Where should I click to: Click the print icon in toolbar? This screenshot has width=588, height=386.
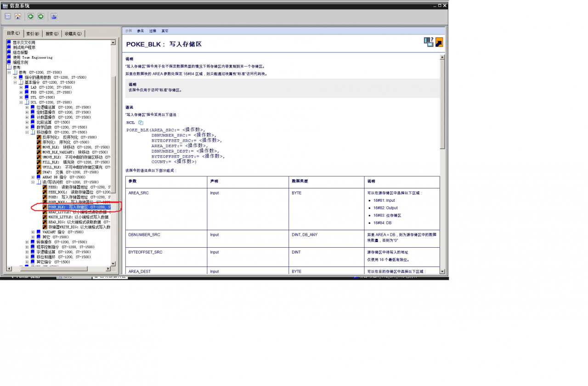(54, 17)
